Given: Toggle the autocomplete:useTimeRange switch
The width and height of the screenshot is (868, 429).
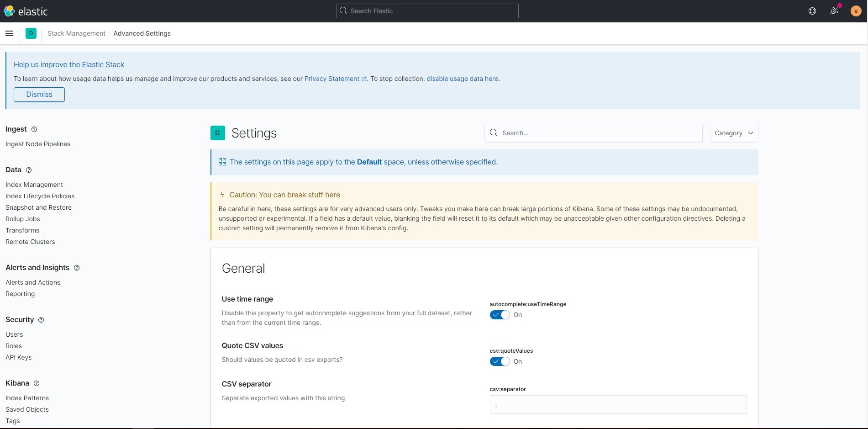Looking at the screenshot, I should click(x=500, y=315).
